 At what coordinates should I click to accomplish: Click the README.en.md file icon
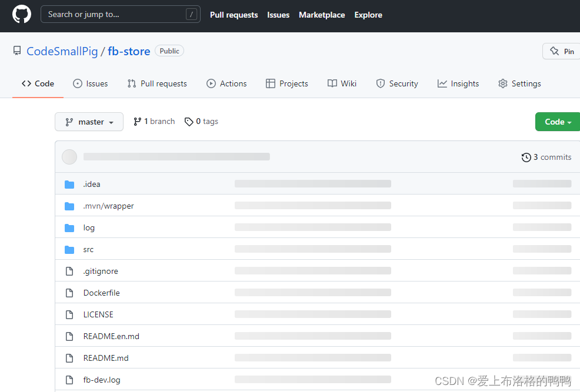point(69,336)
